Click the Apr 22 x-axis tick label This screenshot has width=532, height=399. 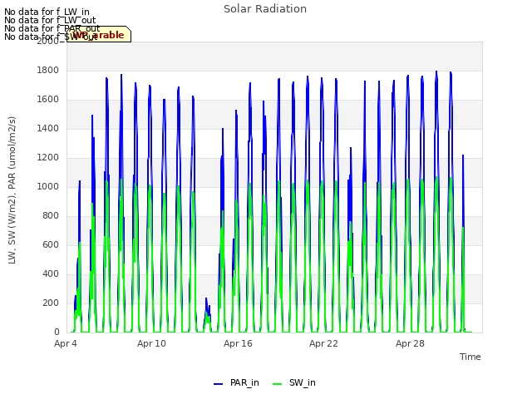point(323,343)
